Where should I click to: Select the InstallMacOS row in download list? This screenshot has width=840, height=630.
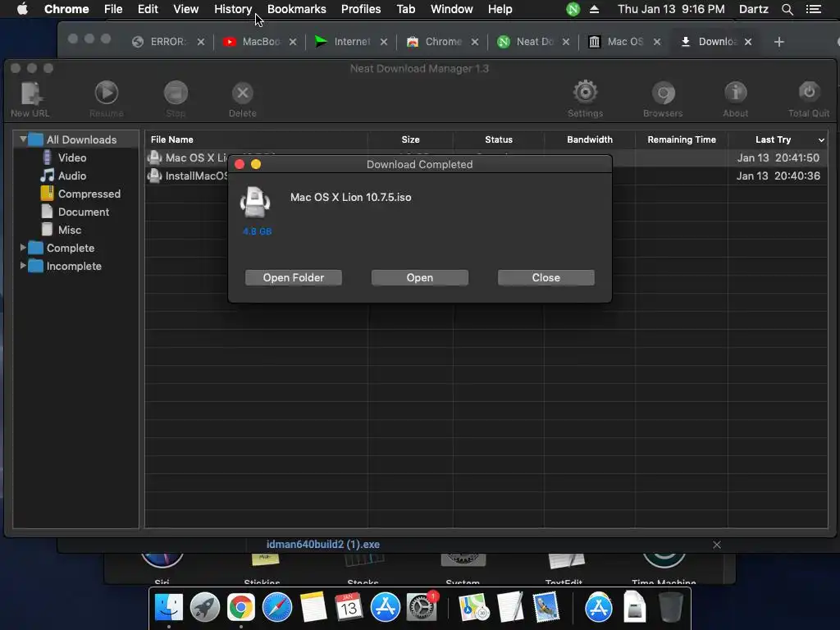pos(486,176)
